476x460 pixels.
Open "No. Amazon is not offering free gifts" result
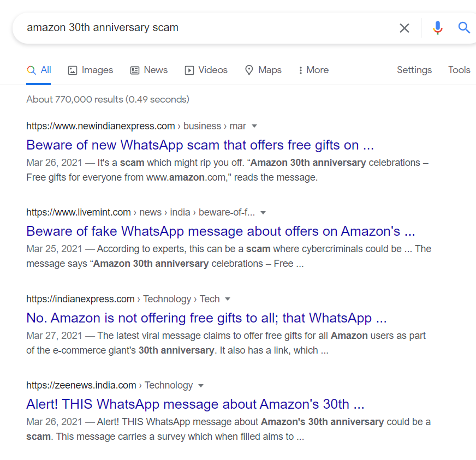coord(206,318)
